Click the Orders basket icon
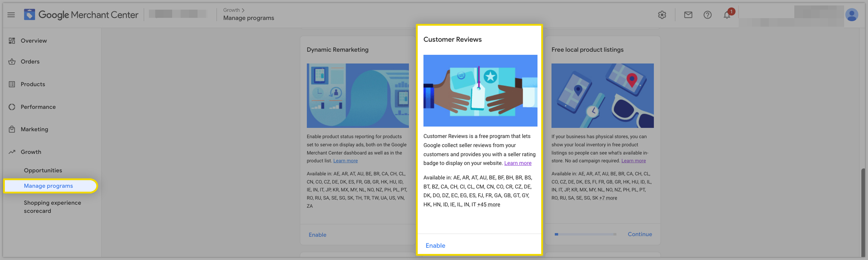The image size is (868, 260). [12, 62]
